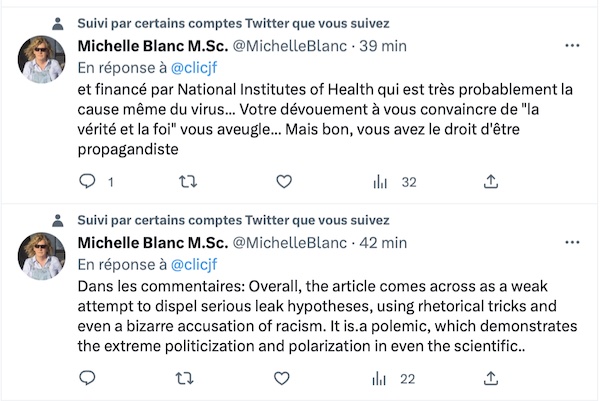Image resolution: width=600 pixels, height=401 pixels.
Task: Open Michelle Blanc M.Sc. name in first tweet
Action: coord(153,46)
